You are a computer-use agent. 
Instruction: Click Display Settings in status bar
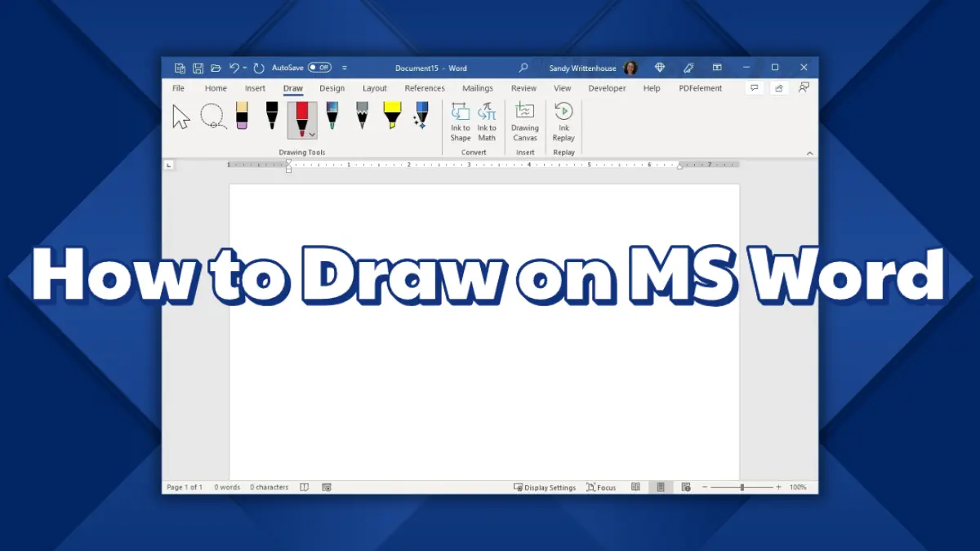[x=545, y=487]
